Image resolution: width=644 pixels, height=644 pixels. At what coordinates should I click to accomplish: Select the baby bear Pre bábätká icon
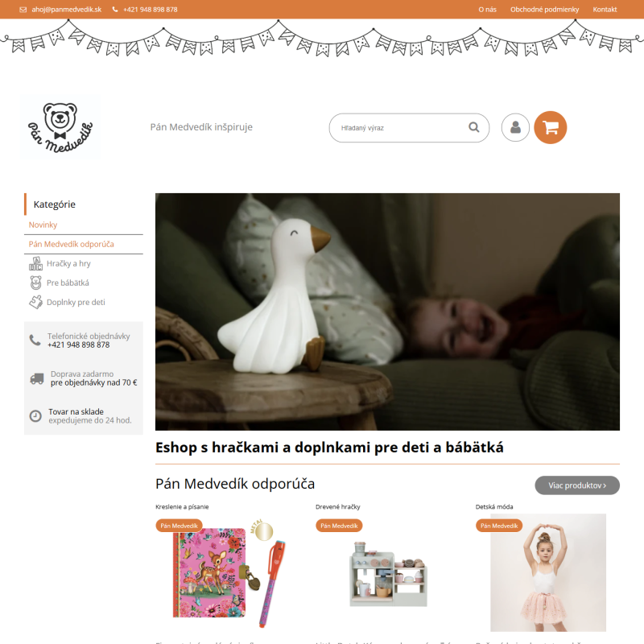(35, 283)
